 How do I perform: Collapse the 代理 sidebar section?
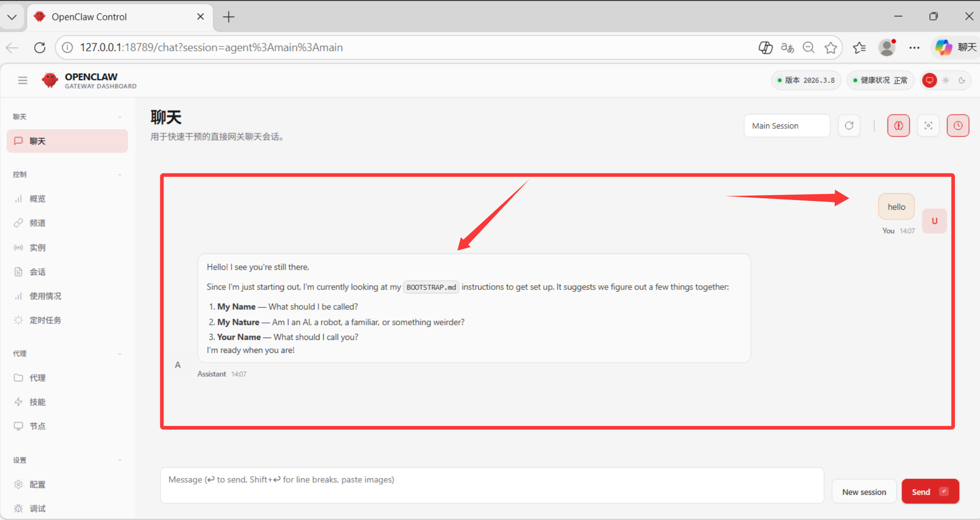[120, 354]
